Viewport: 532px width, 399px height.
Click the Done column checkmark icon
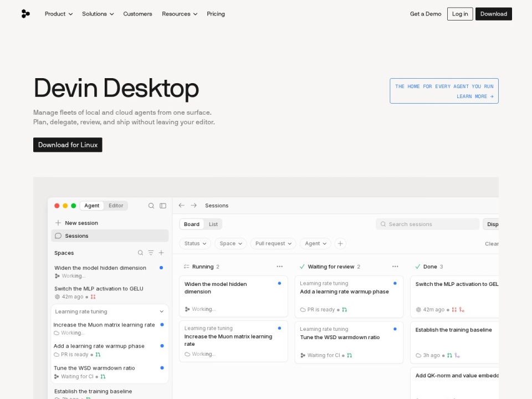point(418,267)
